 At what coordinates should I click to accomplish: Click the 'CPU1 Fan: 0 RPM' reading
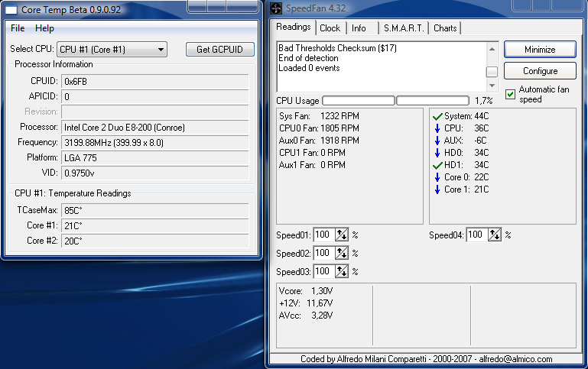pos(312,153)
